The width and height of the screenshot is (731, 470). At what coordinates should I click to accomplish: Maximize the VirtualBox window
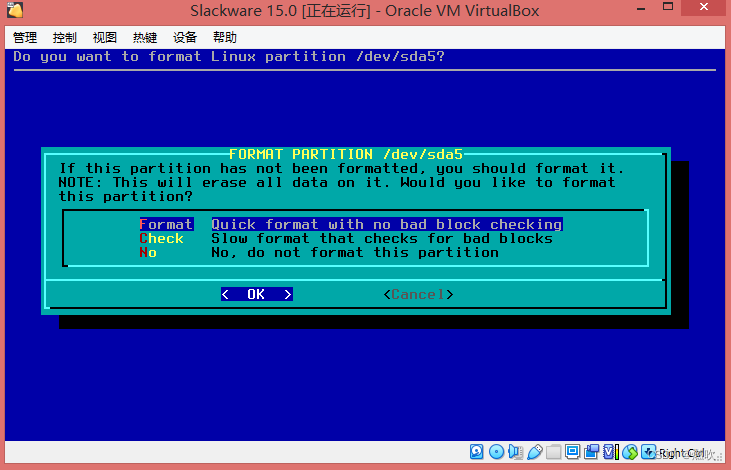tap(668, 7)
